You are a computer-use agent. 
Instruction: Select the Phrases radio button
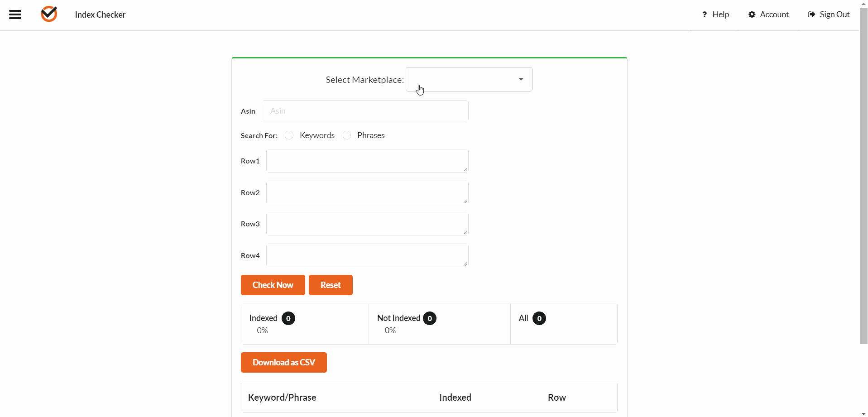[347, 135]
